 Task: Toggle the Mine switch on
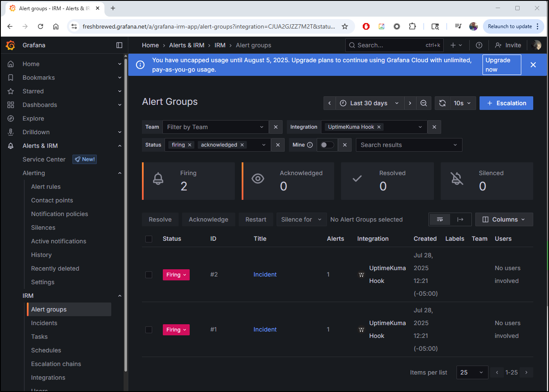pyautogui.click(x=327, y=145)
